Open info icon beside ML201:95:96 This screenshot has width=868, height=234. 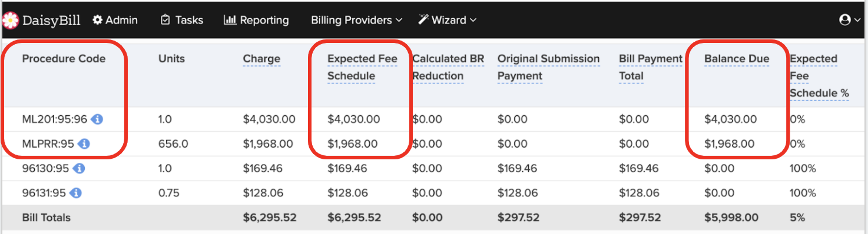98,119
